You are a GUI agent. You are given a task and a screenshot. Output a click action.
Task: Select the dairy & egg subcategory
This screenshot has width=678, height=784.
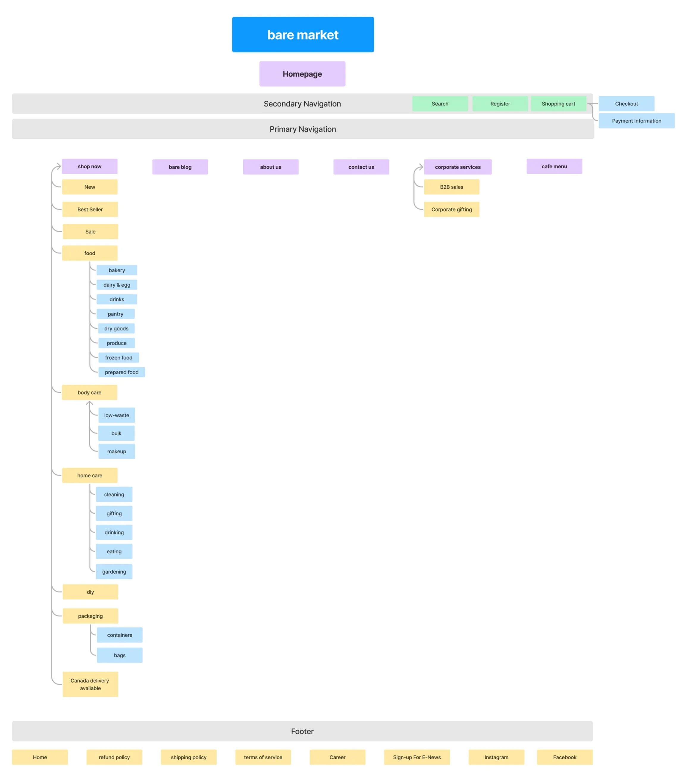click(117, 285)
